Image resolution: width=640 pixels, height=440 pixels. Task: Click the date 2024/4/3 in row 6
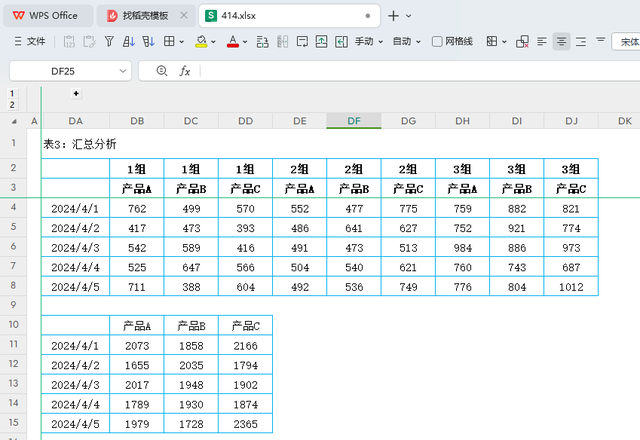tap(76, 248)
